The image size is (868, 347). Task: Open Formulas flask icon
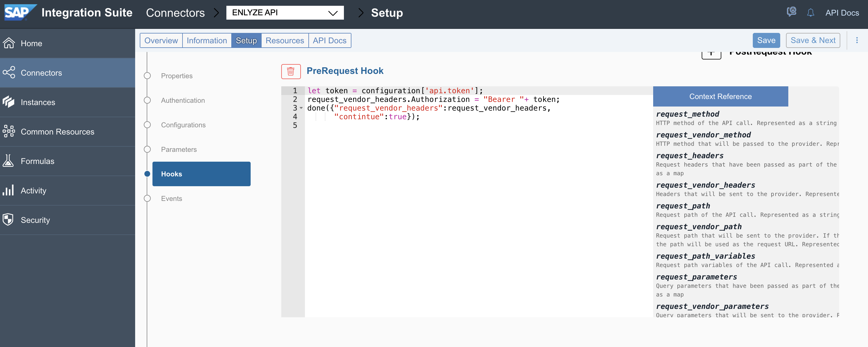8,161
